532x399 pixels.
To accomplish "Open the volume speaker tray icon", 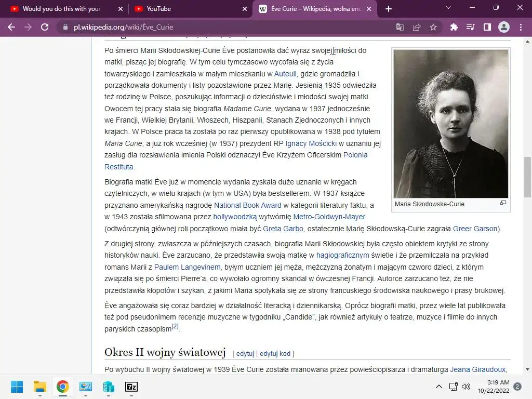I will tap(466, 387).
